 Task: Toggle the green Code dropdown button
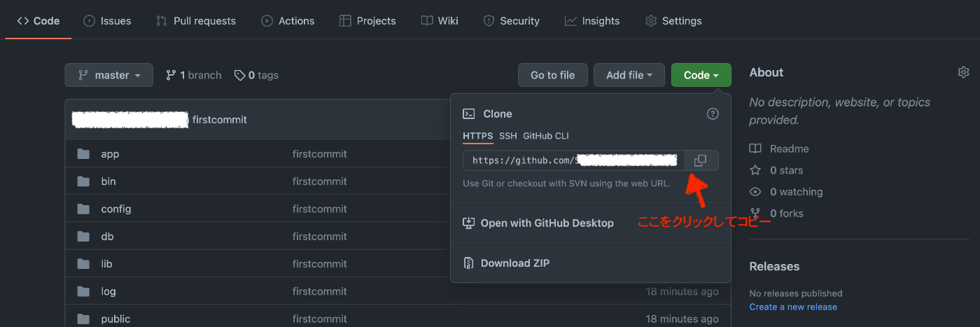pyautogui.click(x=701, y=75)
